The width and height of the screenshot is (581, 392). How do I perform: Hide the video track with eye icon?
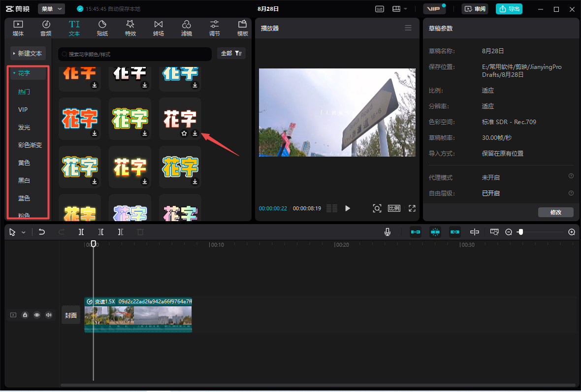[37, 315]
